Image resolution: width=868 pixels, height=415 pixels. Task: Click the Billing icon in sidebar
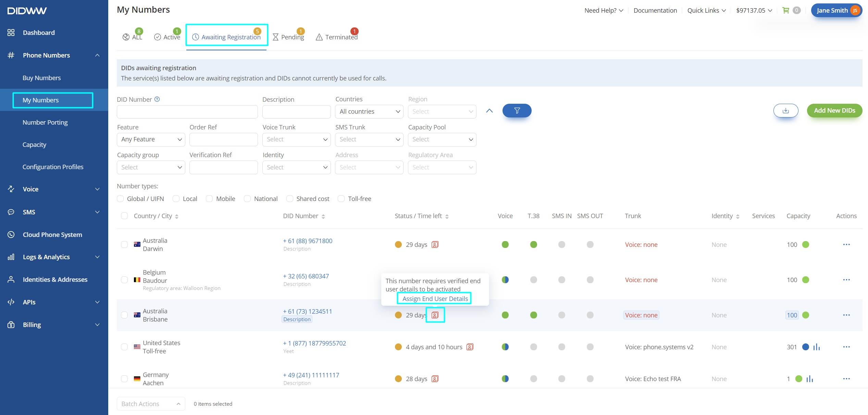pyautogui.click(x=11, y=325)
